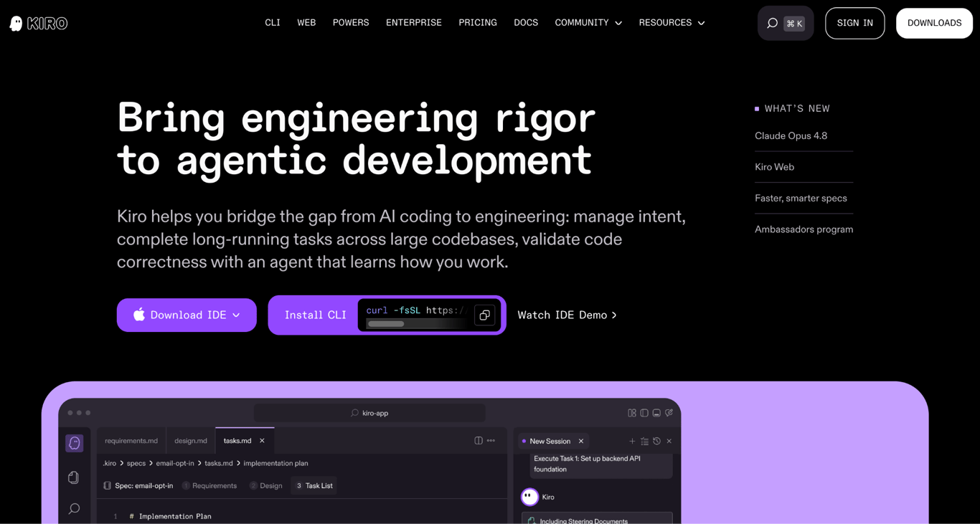Read the Faster, smarter specs update
Image resolution: width=980 pixels, height=524 pixels.
(x=801, y=199)
